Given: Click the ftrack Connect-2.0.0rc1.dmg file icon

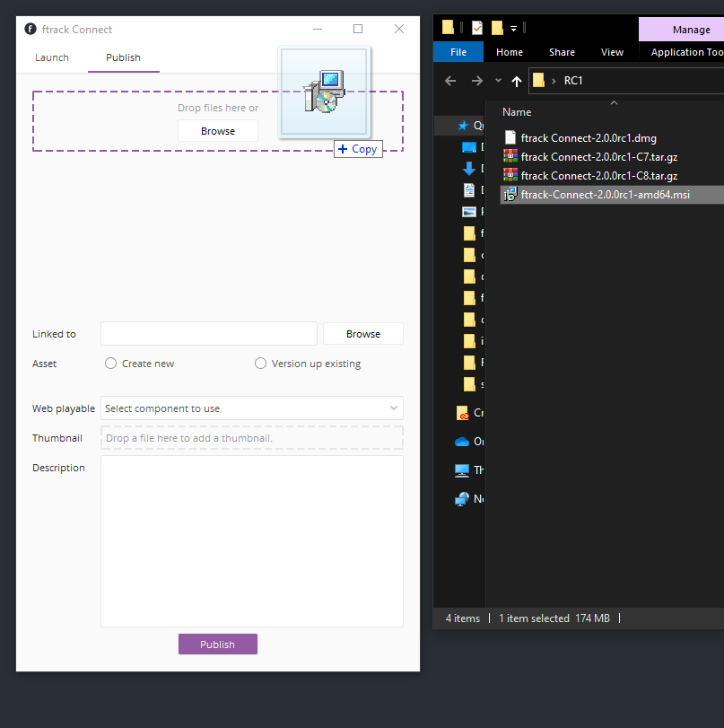Looking at the screenshot, I should (x=510, y=137).
